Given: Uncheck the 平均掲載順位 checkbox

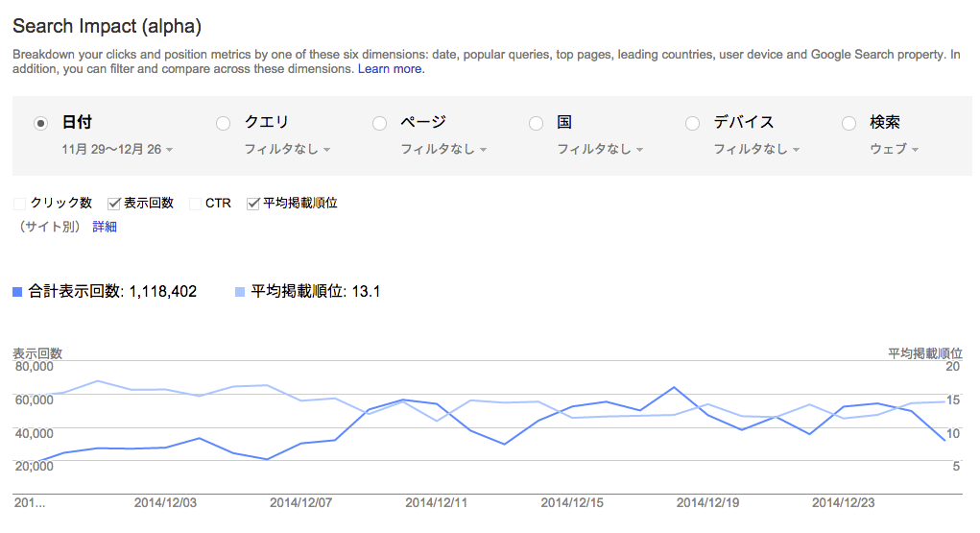Looking at the screenshot, I should pos(253,204).
